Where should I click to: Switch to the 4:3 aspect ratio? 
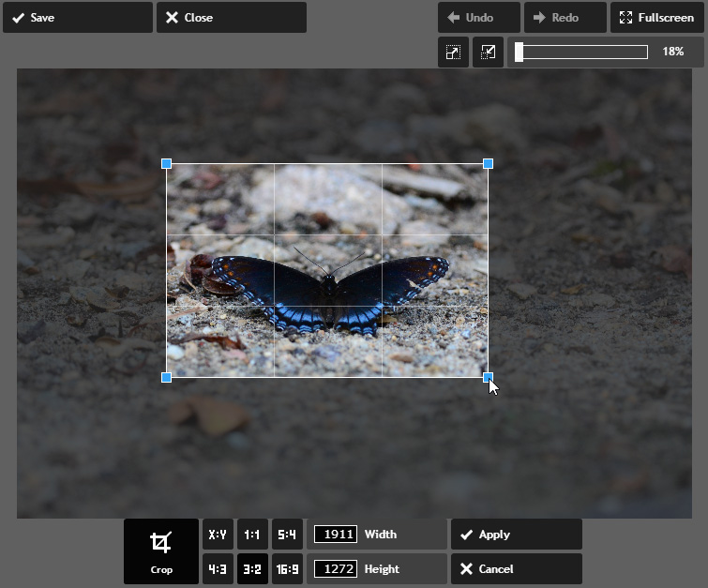tap(218, 568)
